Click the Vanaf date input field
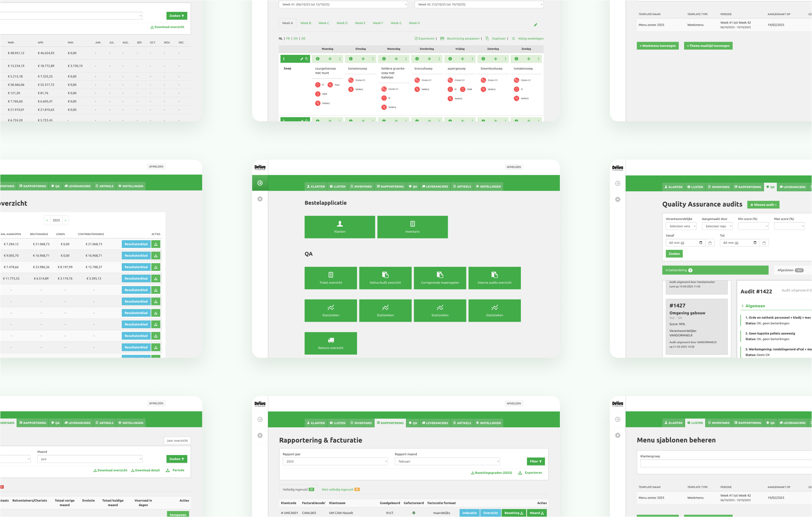The width and height of the screenshot is (812, 517). click(x=686, y=243)
